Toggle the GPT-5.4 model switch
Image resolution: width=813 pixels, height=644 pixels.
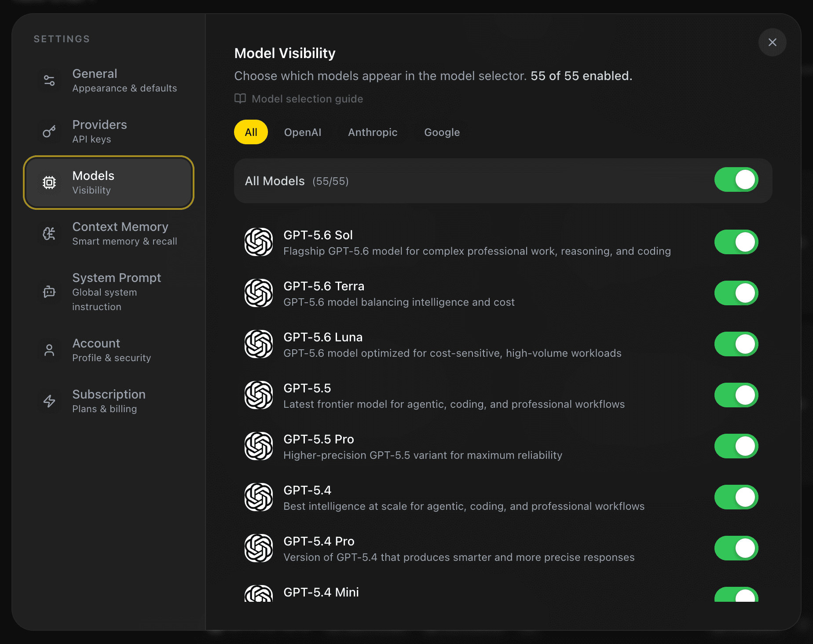pyautogui.click(x=736, y=497)
